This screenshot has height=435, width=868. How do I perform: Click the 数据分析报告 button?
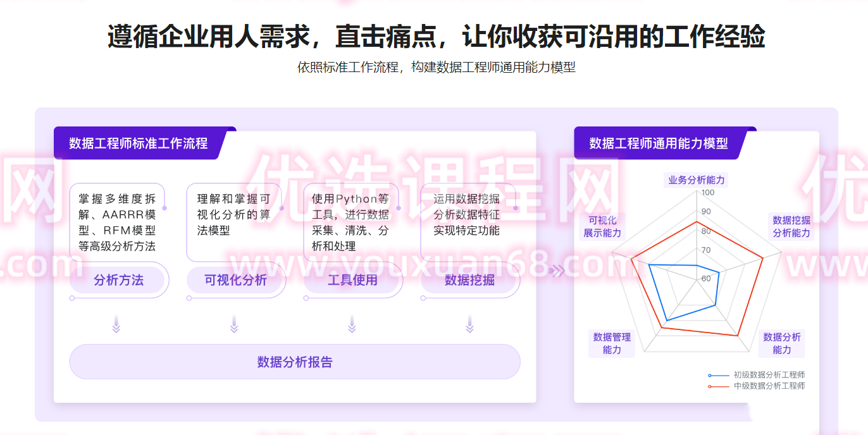(x=295, y=362)
